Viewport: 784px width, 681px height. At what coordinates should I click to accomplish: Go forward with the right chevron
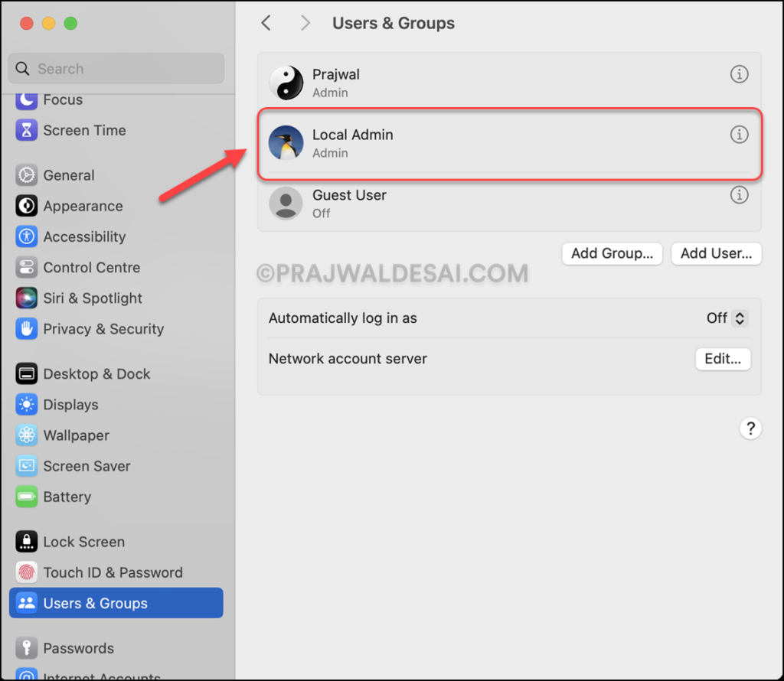tap(305, 23)
